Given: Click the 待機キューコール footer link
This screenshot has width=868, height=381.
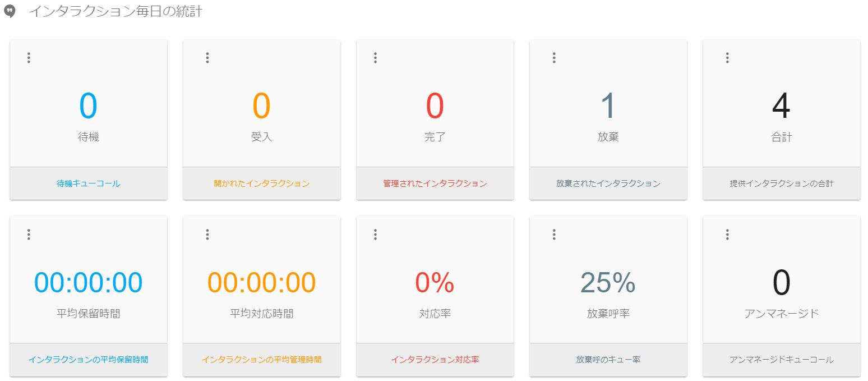Looking at the screenshot, I should tap(88, 183).
